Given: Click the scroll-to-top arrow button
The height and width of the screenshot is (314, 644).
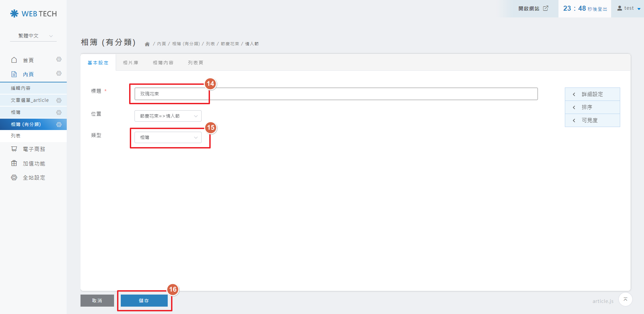Looking at the screenshot, I should click(625, 299).
